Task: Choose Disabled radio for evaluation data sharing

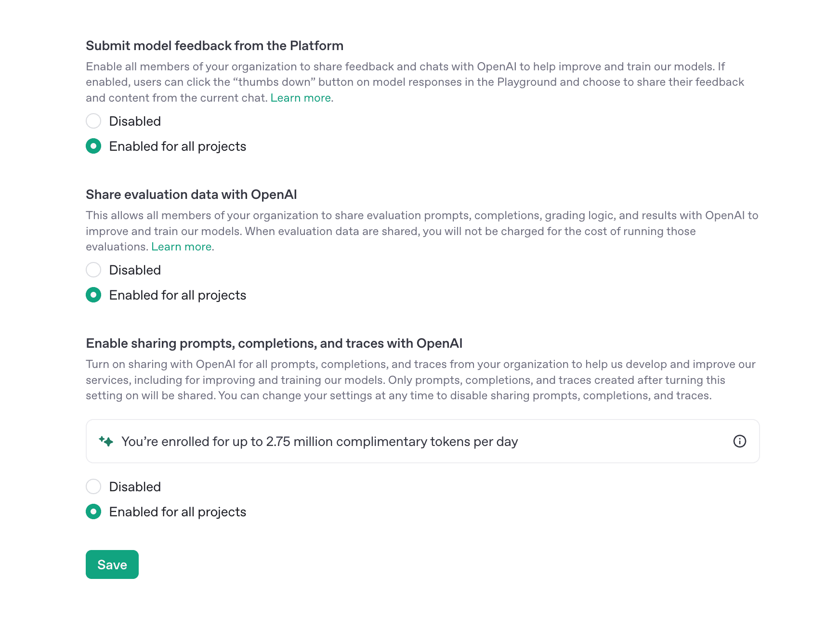Action: pyautogui.click(x=93, y=270)
